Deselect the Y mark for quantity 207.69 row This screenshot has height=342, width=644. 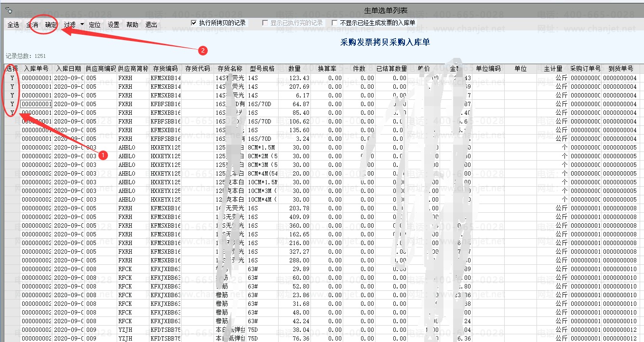12,87
